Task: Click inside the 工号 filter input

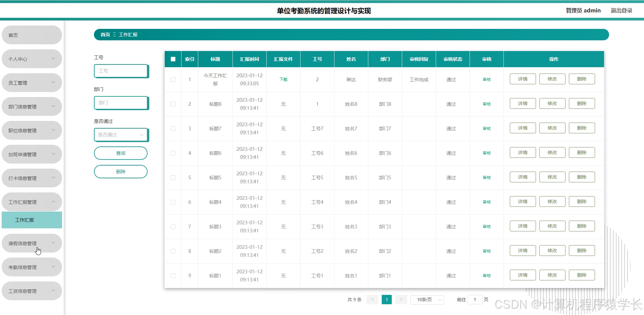Action: (121, 71)
